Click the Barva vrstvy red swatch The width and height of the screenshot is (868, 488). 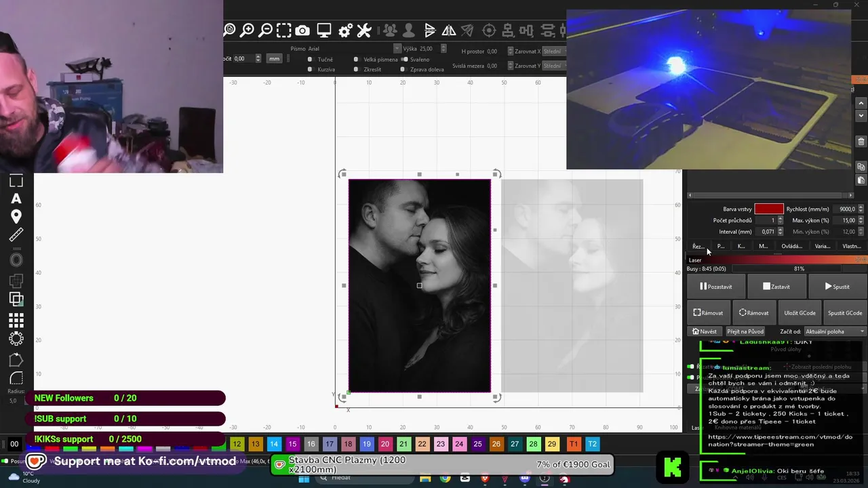[769, 209]
